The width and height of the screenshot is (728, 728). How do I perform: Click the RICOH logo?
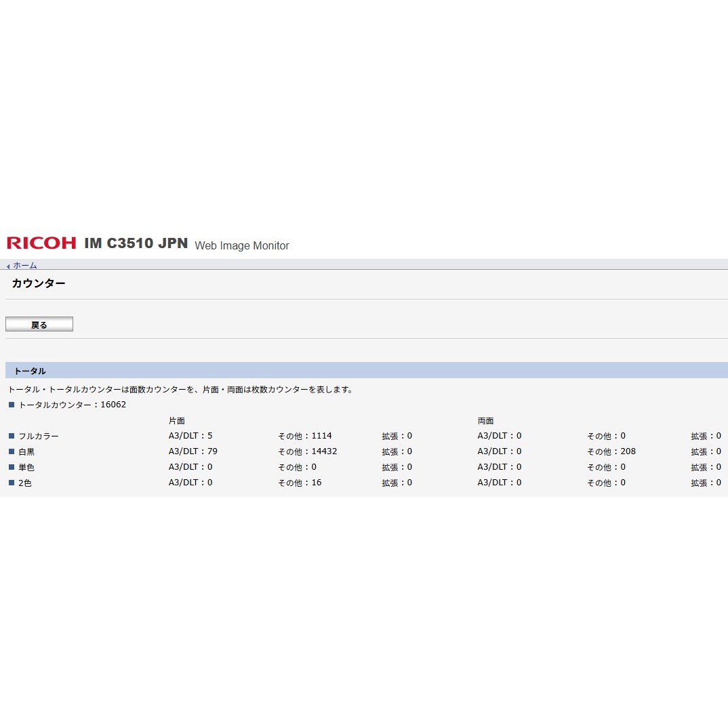41,243
